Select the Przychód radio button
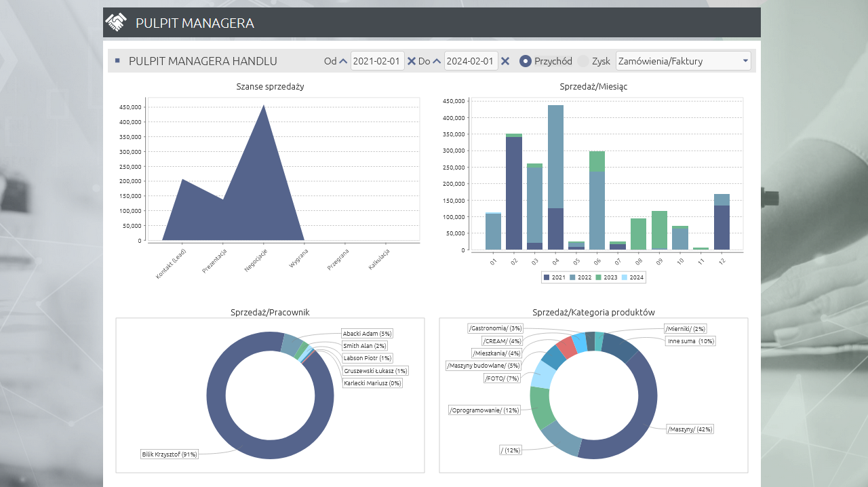Image resolution: width=868 pixels, height=487 pixels. pos(525,61)
